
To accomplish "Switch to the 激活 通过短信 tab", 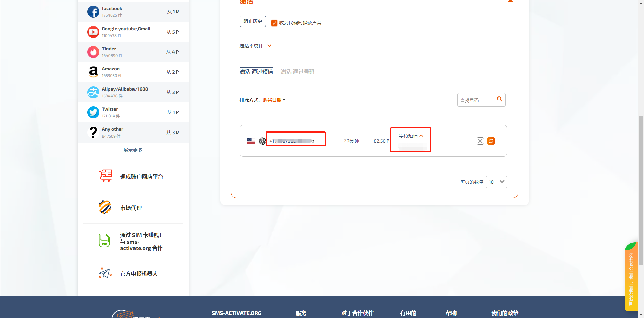I will click(256, 72).
